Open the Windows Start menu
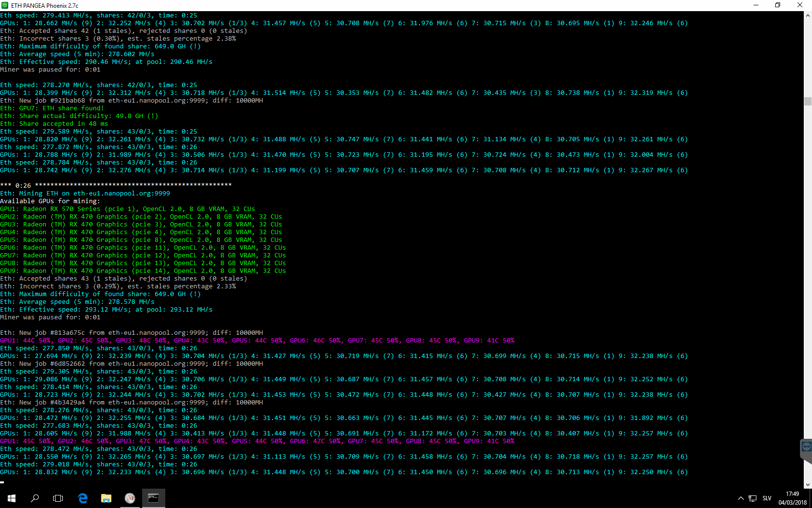The image size is (812, 508). (x=12, y=498)
